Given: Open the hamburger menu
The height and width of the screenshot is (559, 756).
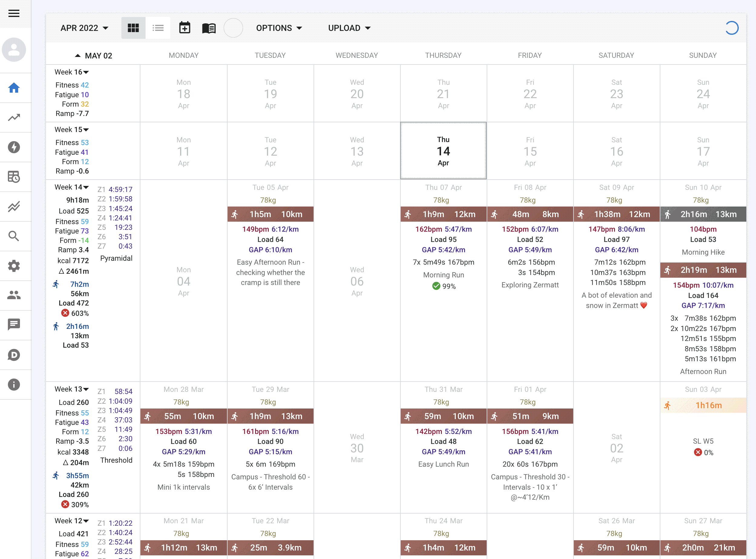Looking at the screenshot, I should [x=14, y=14].
